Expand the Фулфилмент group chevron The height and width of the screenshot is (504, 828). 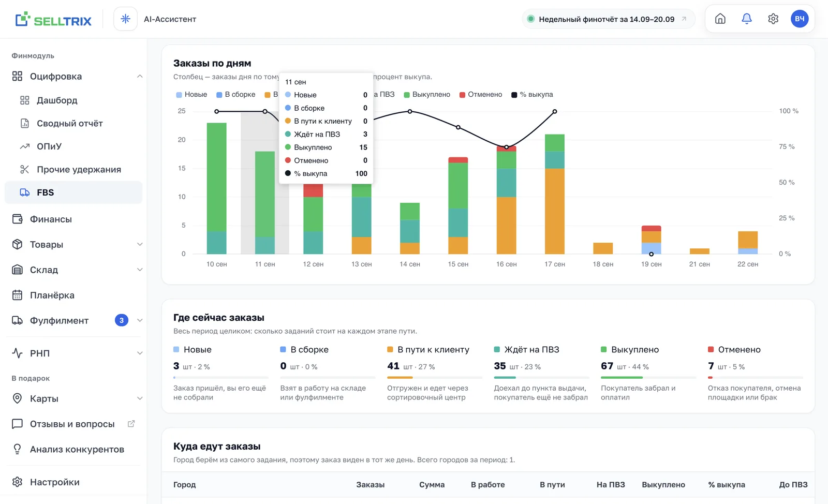pyautogui.click(x=140, y=320)
